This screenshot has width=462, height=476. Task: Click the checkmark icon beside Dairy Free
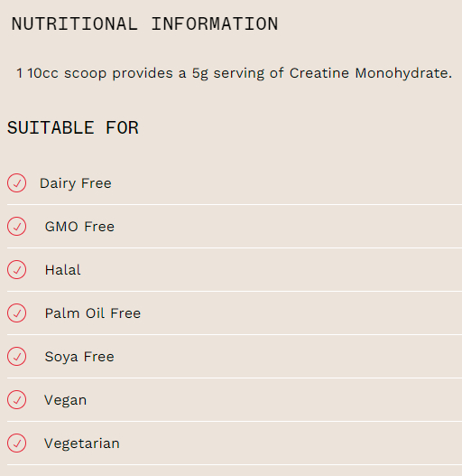tap(16, 183)
